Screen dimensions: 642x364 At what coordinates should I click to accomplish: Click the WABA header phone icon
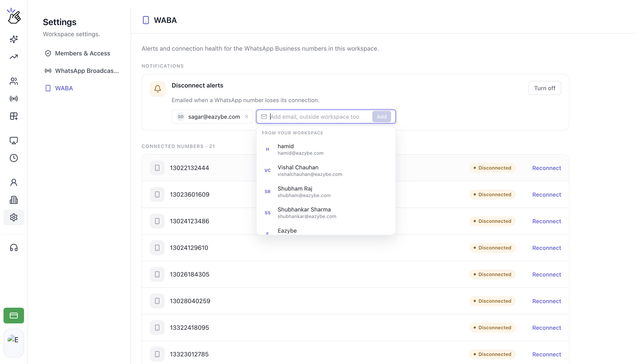click(146, 20)
